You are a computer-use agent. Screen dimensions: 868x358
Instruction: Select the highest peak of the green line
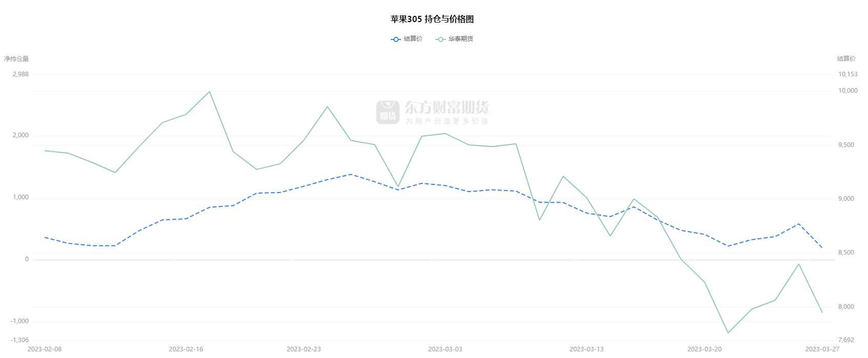click(209, 92)
